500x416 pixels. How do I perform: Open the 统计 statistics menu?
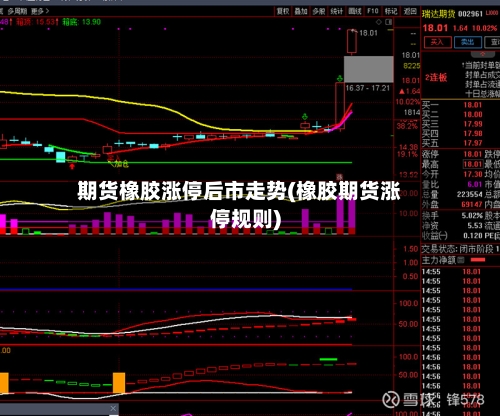tap(337, 11)
